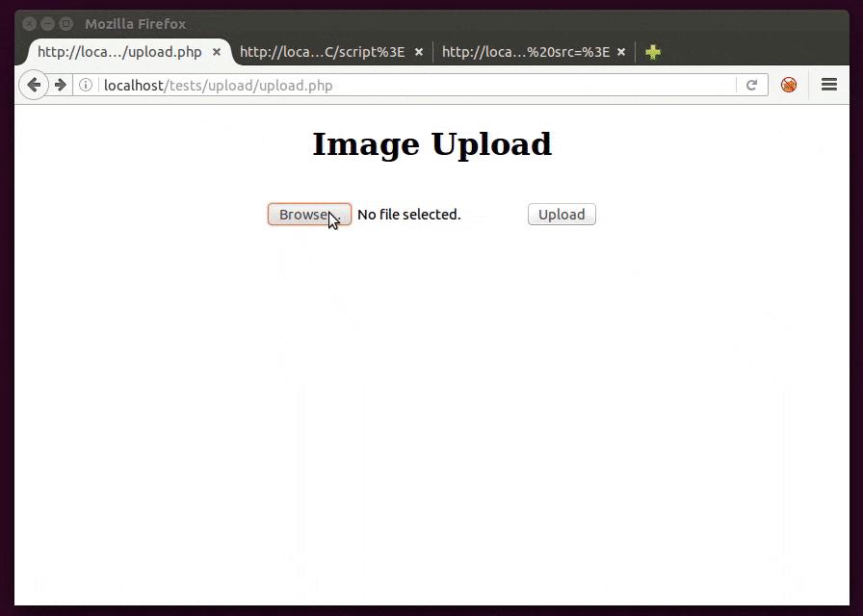Close the upload.php tab
Image resolution: width=863 pixels, height=616 pixels.
coord(217,52)
